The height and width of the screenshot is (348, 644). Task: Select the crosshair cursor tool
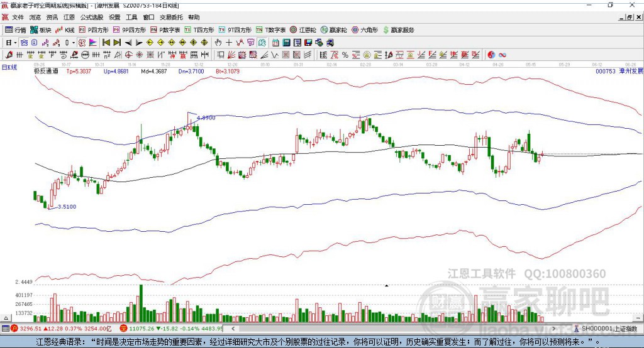tap(229, 43)
